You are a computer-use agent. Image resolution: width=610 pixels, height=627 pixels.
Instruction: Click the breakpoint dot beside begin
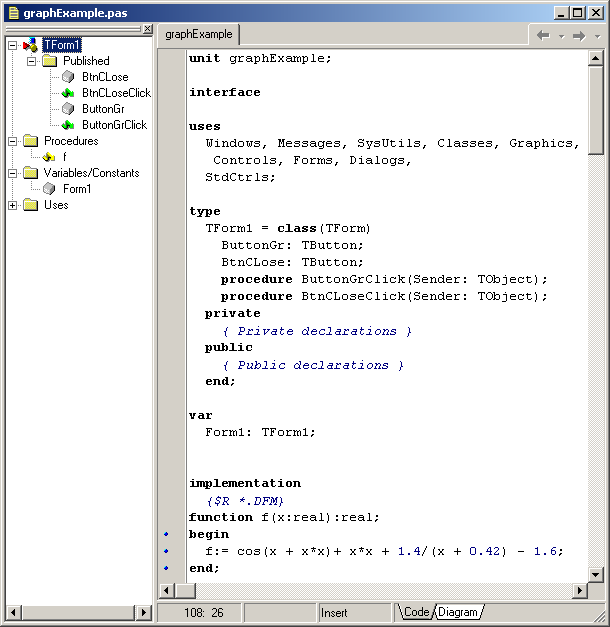[x=166, y=534]
